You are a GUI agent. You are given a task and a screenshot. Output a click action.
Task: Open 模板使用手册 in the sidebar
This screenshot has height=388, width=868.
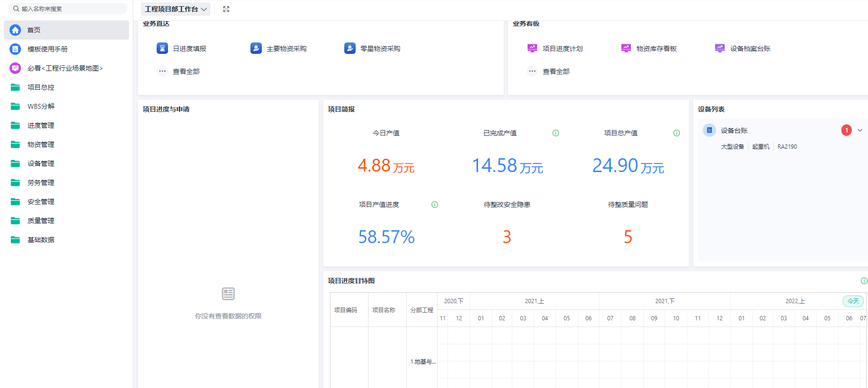[67, 49]
